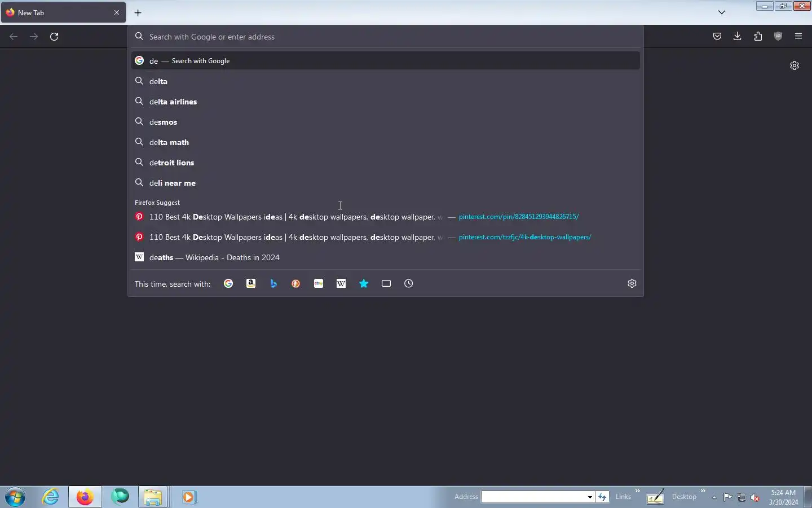Open new tab page personalize gear
Screen dimensions: 812x508
pos(795,65)
